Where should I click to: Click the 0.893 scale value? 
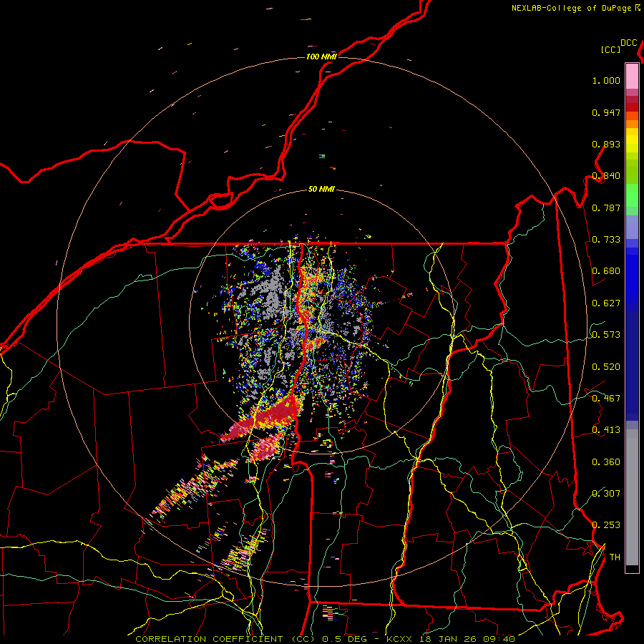pos(606,144)
